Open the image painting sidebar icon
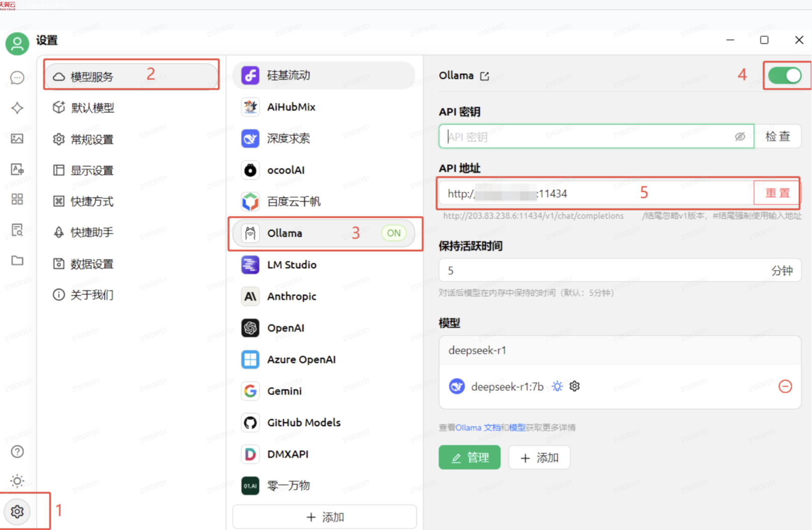 click(x=17, y=138)
